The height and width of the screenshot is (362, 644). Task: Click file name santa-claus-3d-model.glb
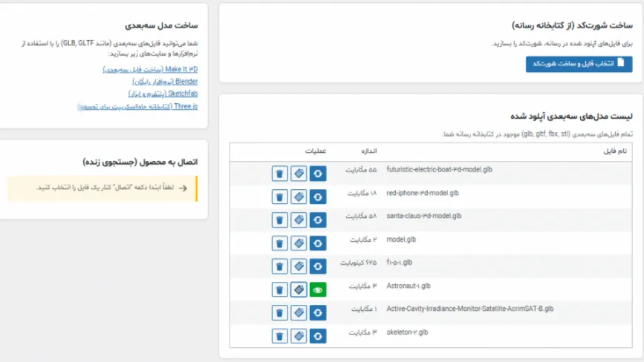coord(424,216)
